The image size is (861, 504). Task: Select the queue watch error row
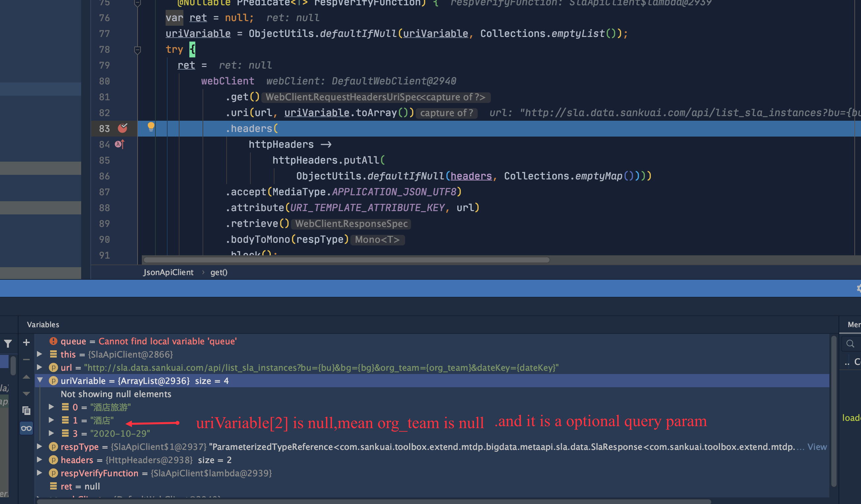point(432,341)
